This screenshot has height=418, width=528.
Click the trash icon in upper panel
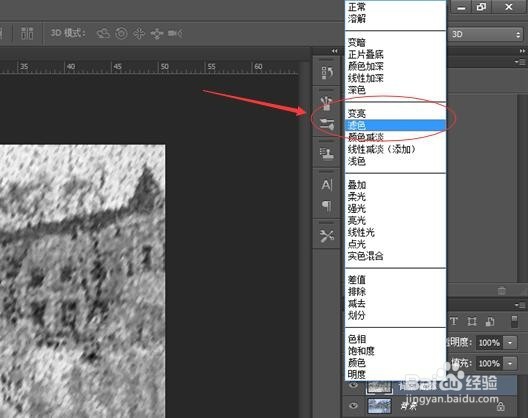point(502,291)
